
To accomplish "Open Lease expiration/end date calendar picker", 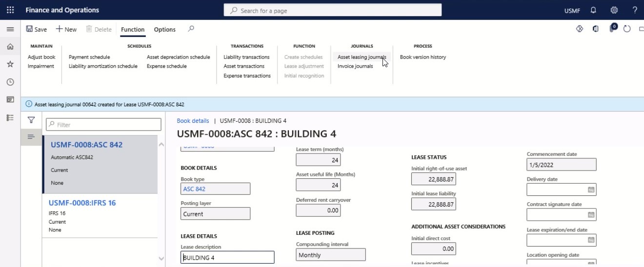I will tap(591, 240).
